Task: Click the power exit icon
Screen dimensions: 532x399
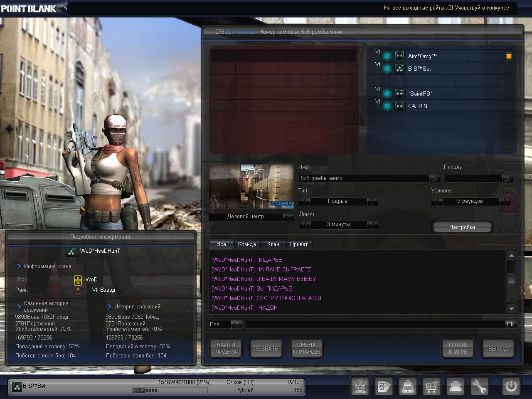Action: (511, 387)
